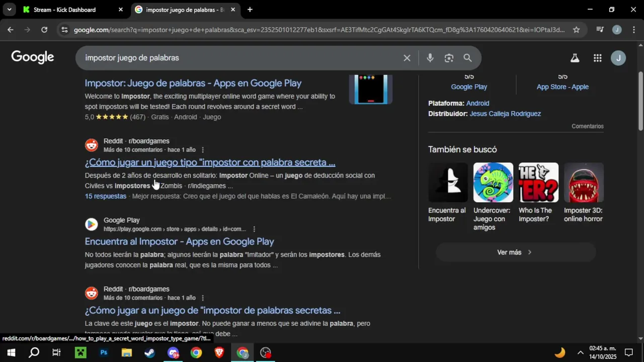Click Google Play result site icon

tap(92, 224)
